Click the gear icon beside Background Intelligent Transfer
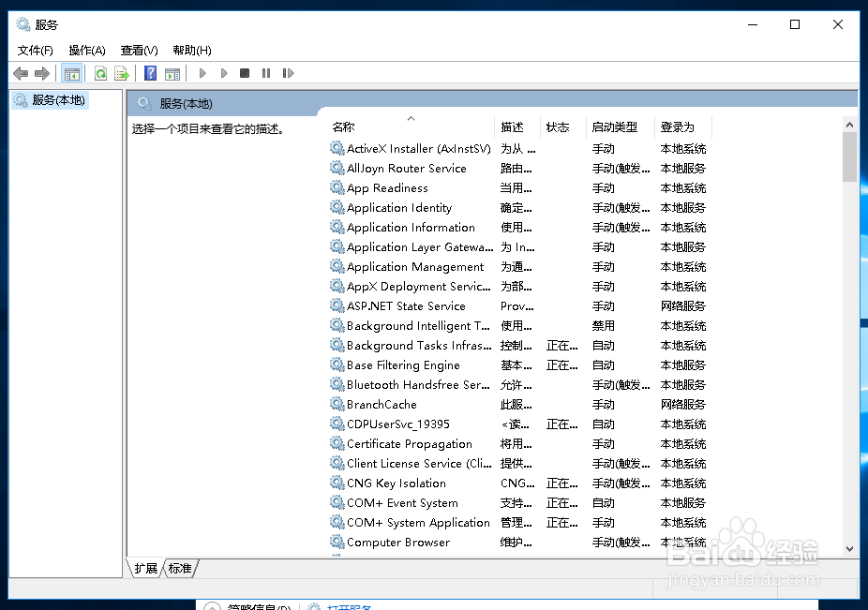This screenshot has height=610, width=868. tap(337, 325)
